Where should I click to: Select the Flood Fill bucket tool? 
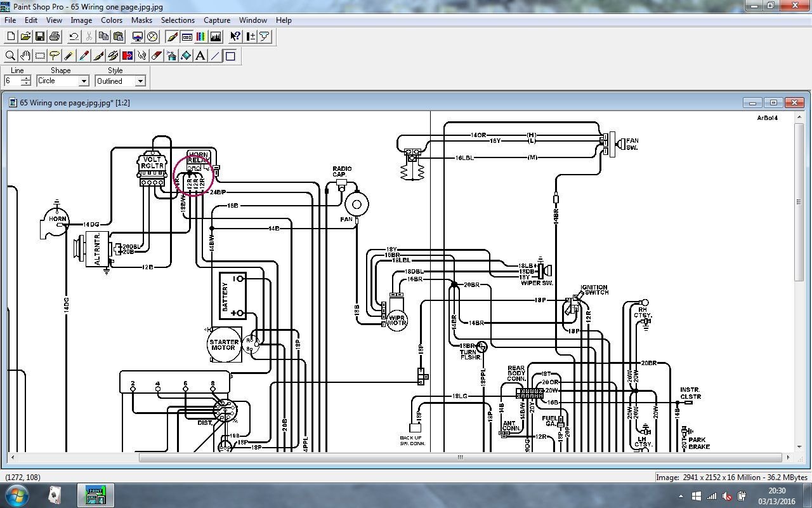click(186, 56)
